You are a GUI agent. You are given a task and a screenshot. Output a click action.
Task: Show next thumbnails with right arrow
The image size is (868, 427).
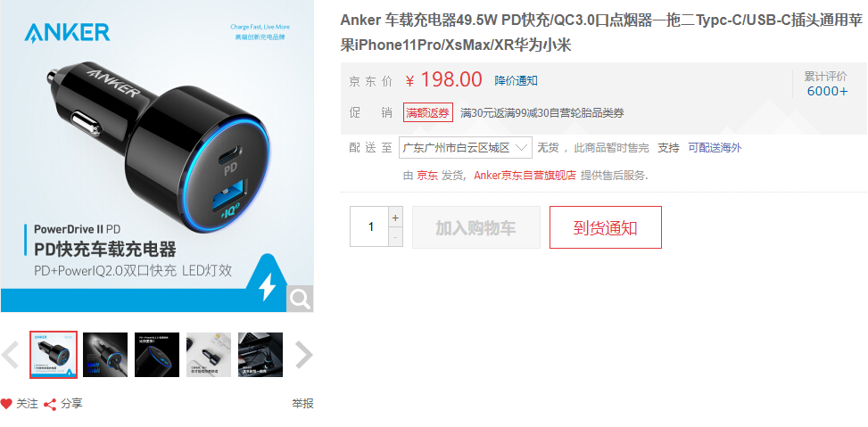pyautogui.click(x=303, y=355)
